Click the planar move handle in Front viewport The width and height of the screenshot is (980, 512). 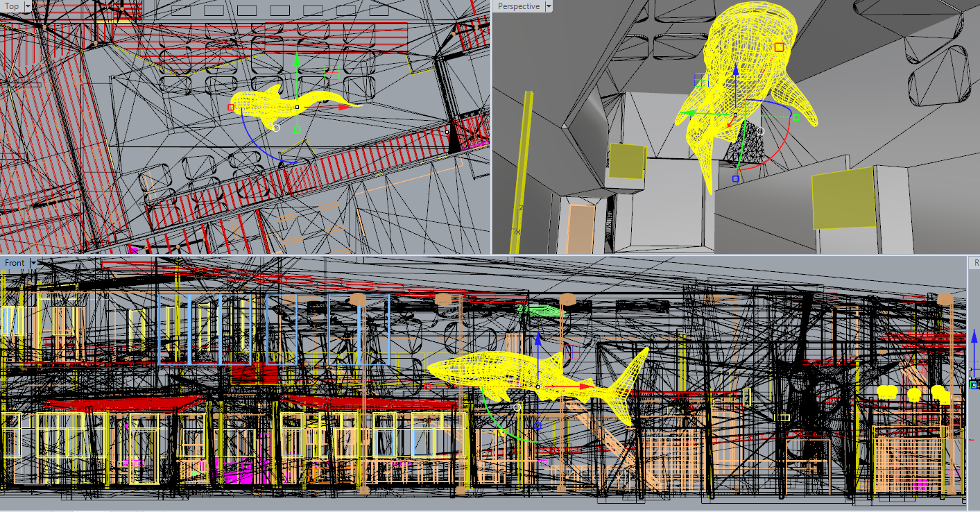click(571, 352)
